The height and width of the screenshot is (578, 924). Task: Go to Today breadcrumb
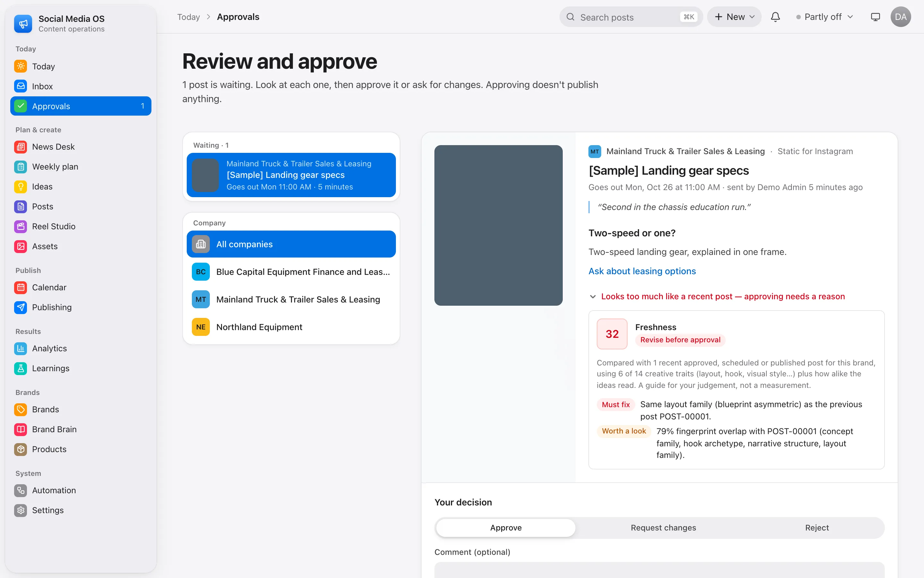coord(188,17)
